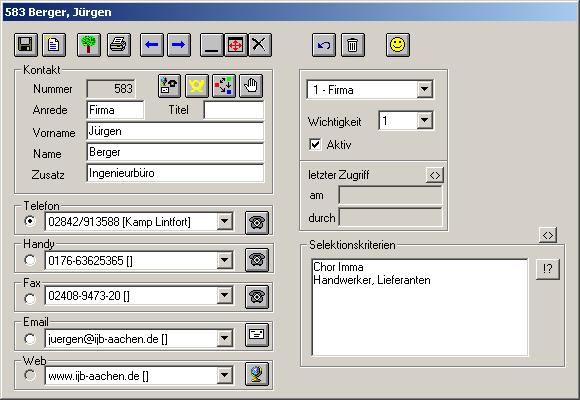Go to previous contact with left arrow
Image resolution: width=580 pixels, height=400 pixels.
[x=152, y=45]
